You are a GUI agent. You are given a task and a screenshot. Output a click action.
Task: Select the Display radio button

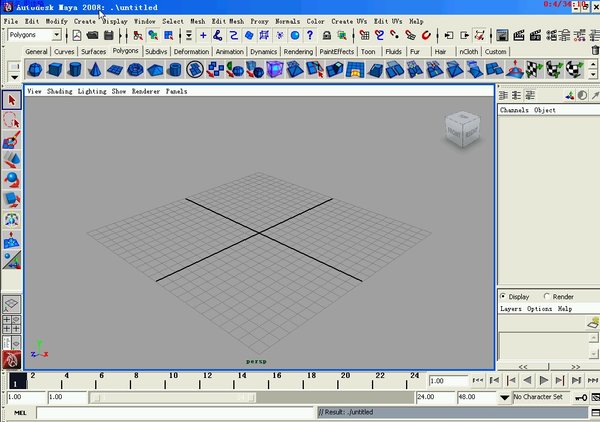(x=503, y=296)
